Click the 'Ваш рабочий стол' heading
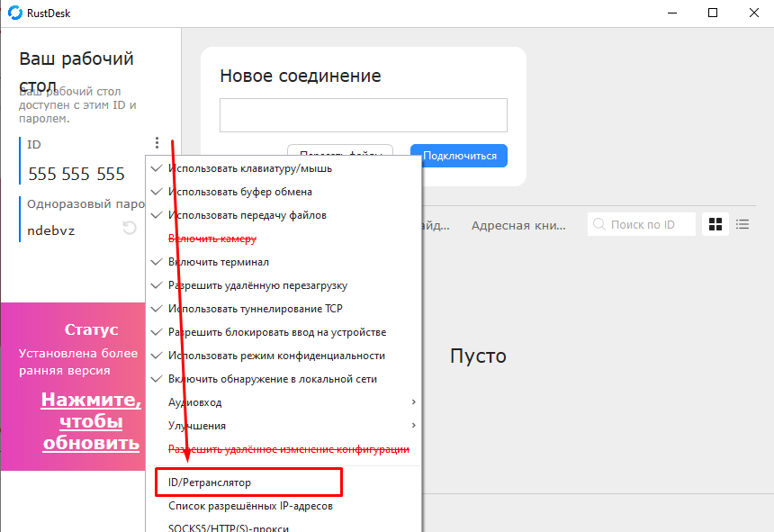The height and width of the screenshot is (532, 774). (x=76, y=72)
